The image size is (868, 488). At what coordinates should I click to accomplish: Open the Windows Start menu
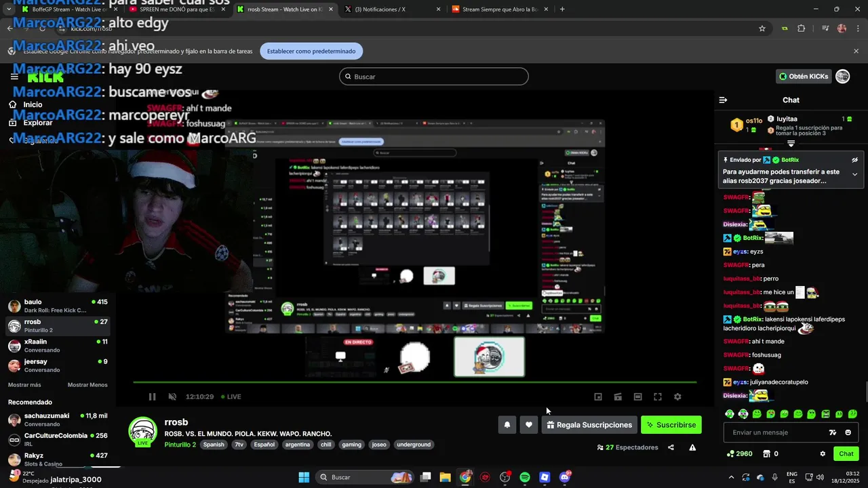304,477
